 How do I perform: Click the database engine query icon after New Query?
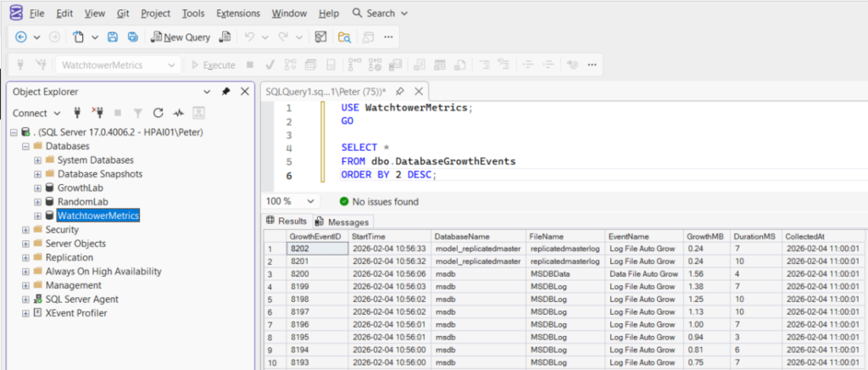225,37
